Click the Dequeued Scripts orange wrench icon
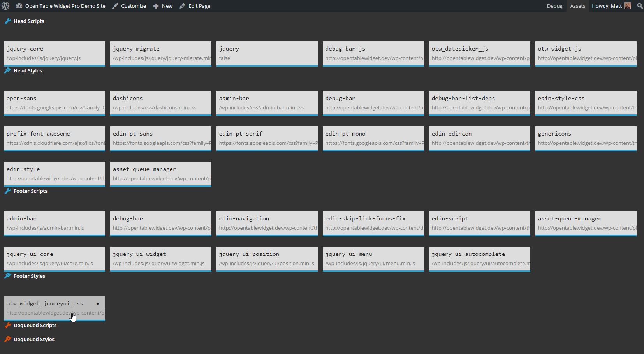 pyautogui.click(x=7, y=325)
